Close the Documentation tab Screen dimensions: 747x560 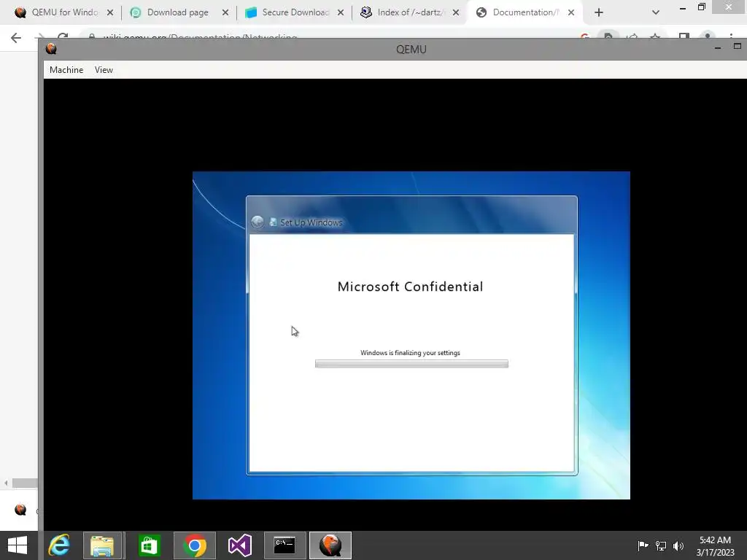point(571,13)
